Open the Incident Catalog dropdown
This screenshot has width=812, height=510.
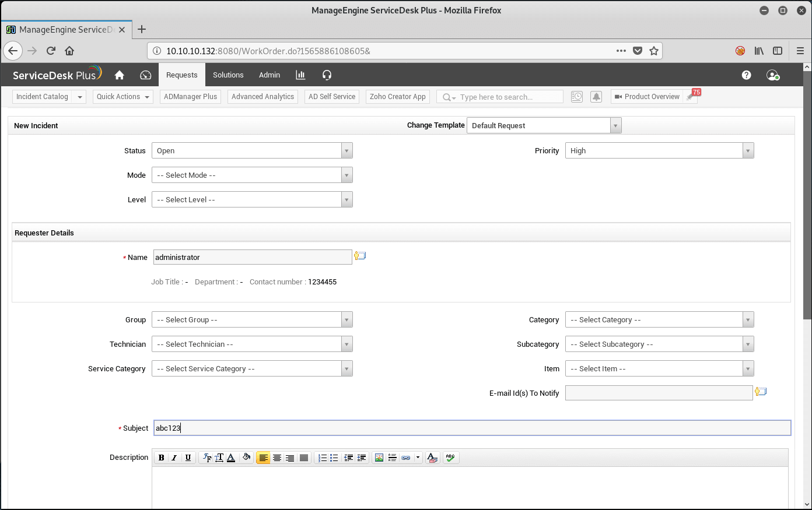click(49, 97)
